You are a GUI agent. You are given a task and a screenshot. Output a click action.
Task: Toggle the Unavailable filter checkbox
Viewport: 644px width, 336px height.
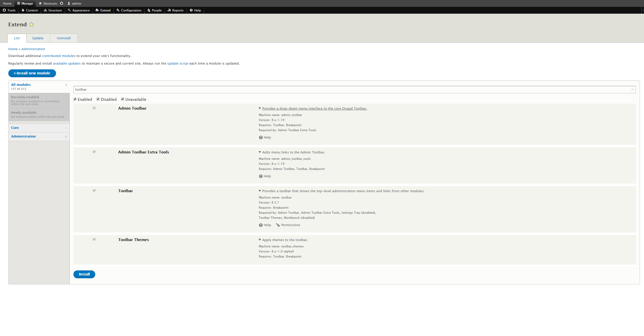click(x=123, y=99)
